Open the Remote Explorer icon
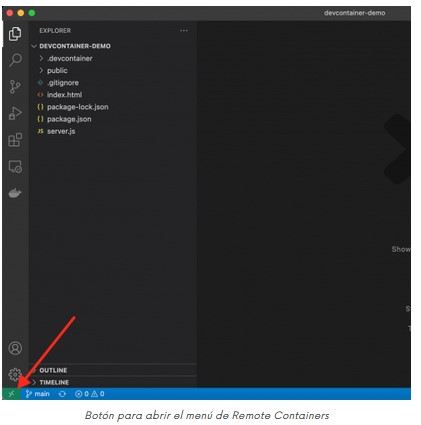Viewport: 421px width, 425px height. tap(15, 166)
